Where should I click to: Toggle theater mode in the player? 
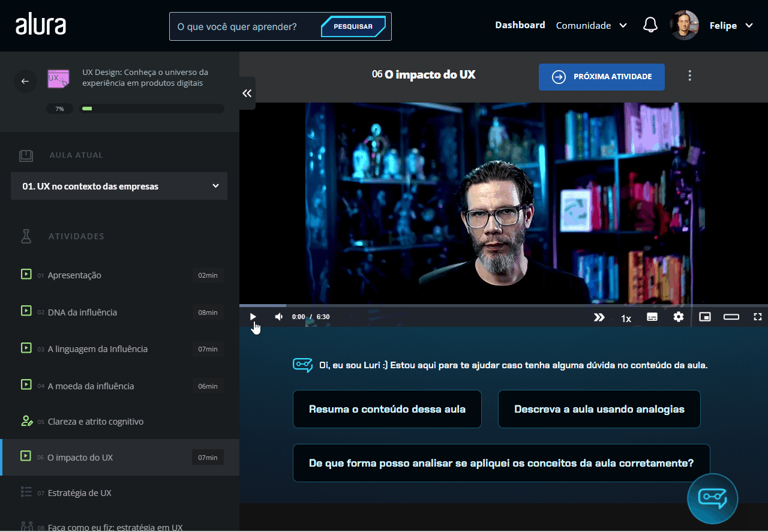point(731,317)
